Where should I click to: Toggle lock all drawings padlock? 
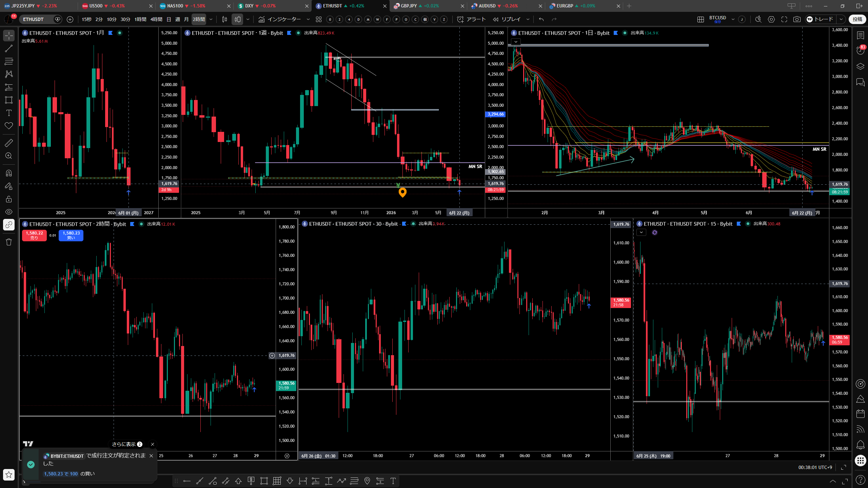(x=9, y=199)
